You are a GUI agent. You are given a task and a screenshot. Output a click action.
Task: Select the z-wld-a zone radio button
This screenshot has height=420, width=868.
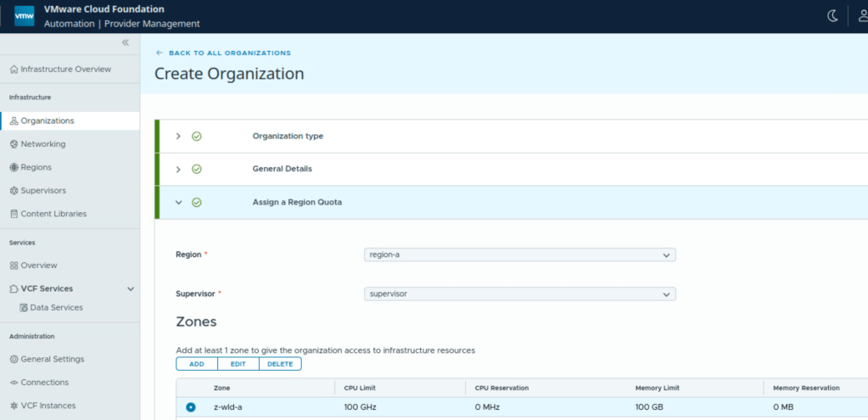[x=190, y=407]
